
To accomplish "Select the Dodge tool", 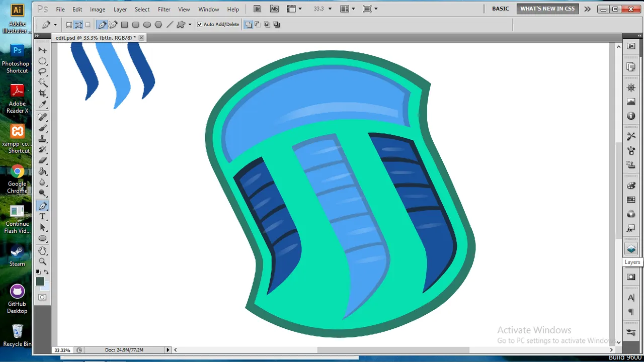I will click(43, 194).
